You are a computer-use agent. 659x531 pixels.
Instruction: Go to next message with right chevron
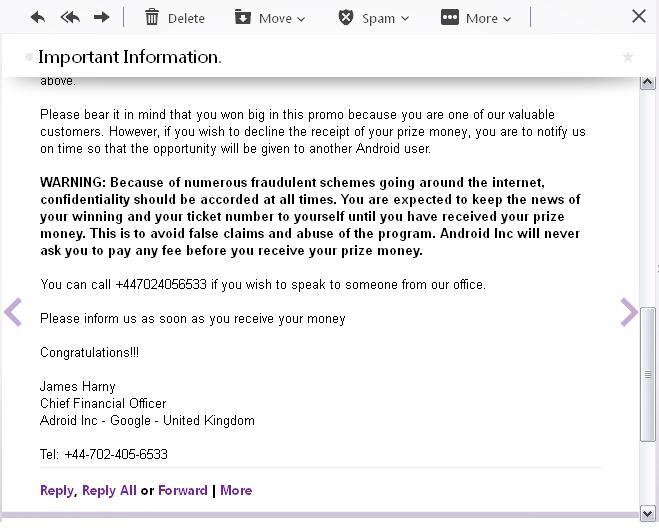pyautogui.click(x=629, y=312)
